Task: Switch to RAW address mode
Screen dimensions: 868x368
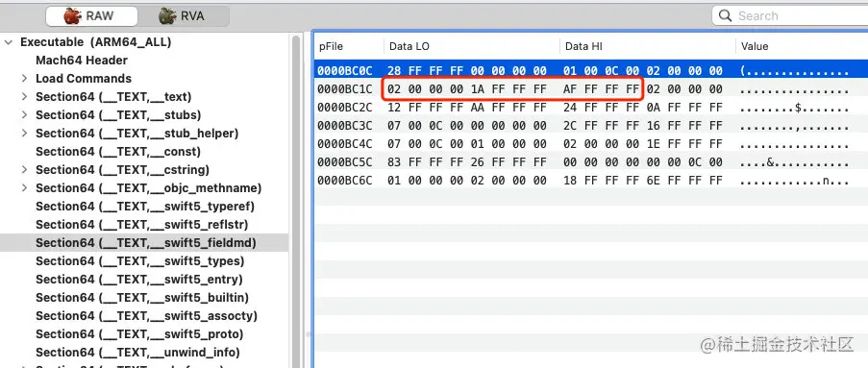Action: 92,16
